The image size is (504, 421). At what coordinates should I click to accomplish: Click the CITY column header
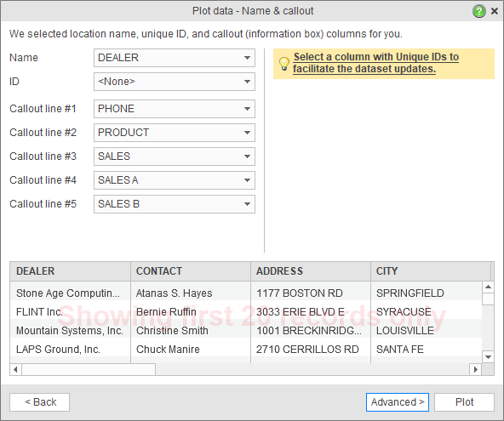[x=431, y=271]
